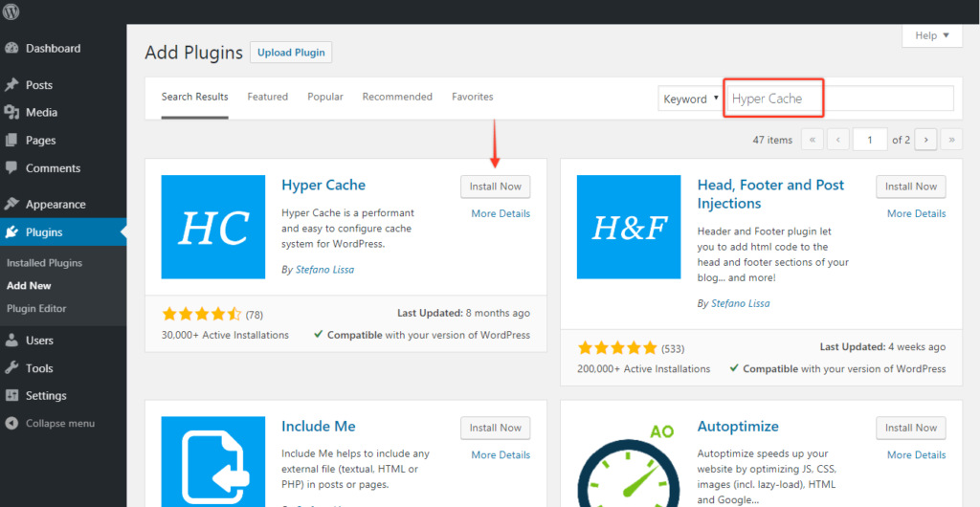Click the Tools wrench icon
Viewport: 980px width, 507px height.
[11, 368]
